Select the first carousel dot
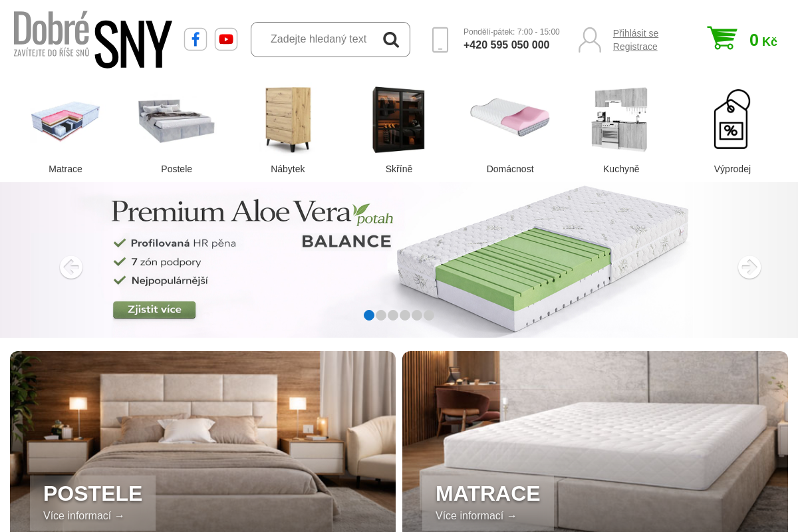798x532 pixels. (x=369, y=315)
